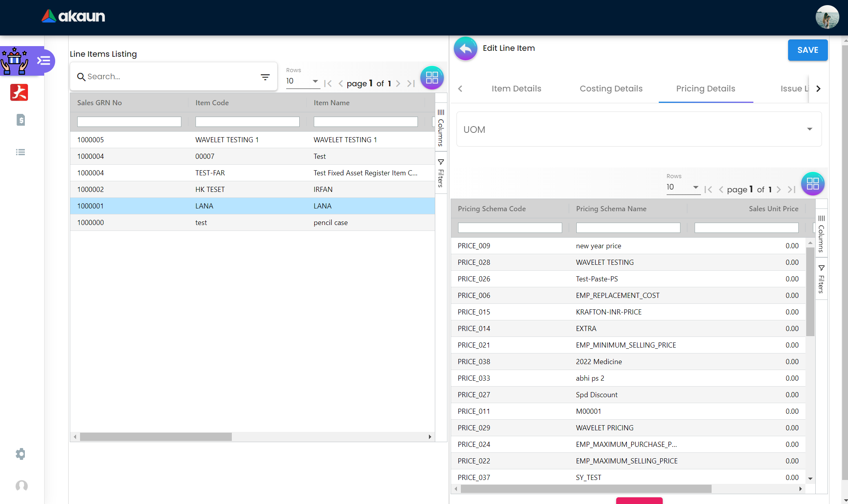Click the Pricing Schema Code filter input
Screen dimensions: 848x504
509,228
